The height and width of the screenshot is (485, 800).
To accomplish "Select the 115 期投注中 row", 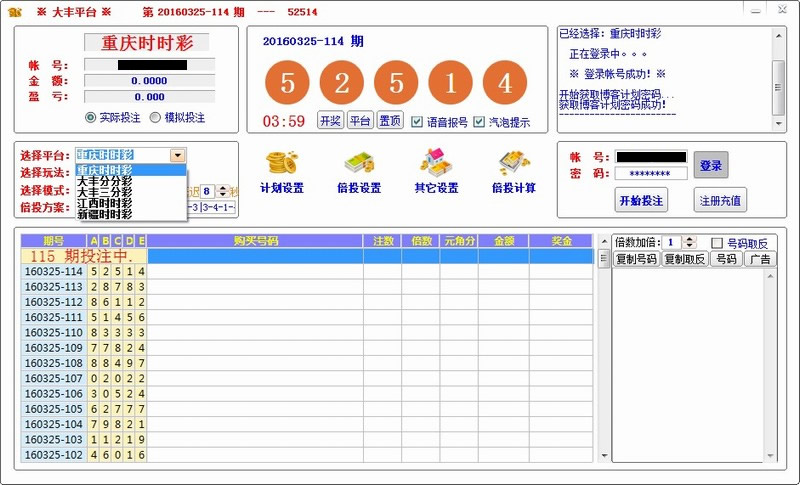I will click(x=307, y=256).
